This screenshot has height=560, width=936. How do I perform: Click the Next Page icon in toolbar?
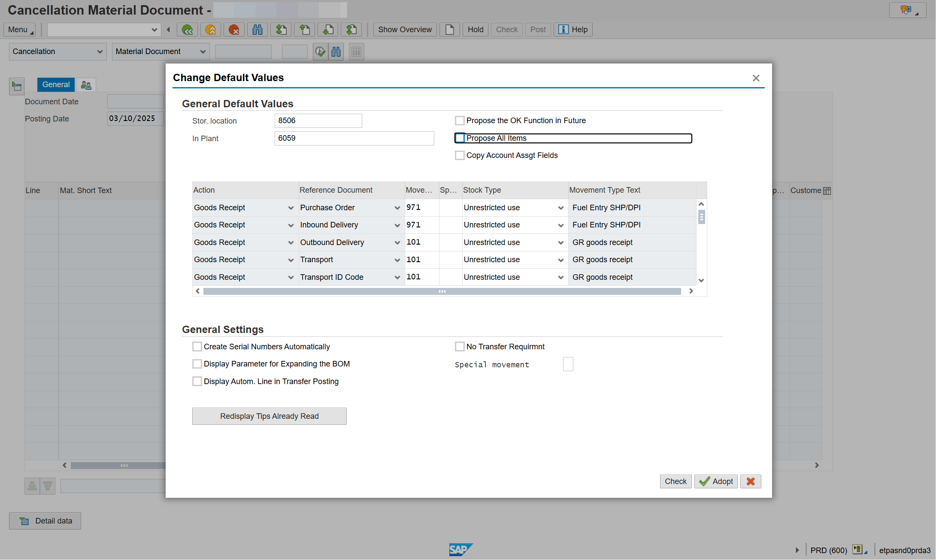(x=328, y=30)
